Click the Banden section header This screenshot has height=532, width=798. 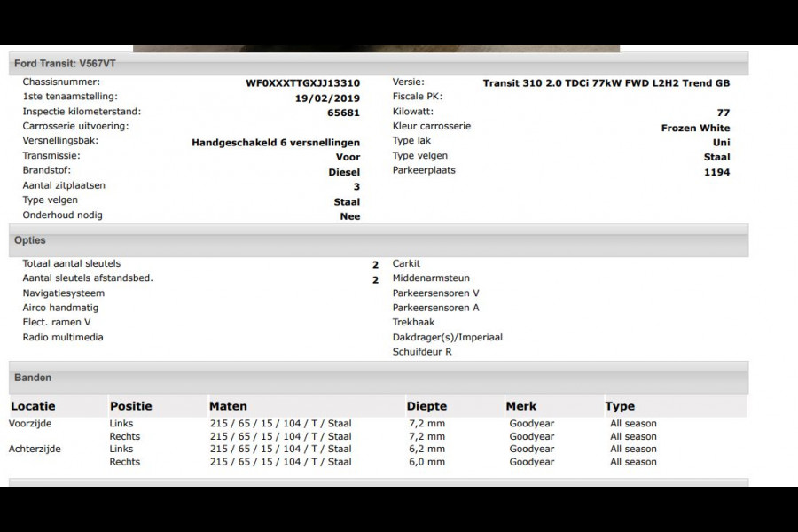(x=33, y=378)
